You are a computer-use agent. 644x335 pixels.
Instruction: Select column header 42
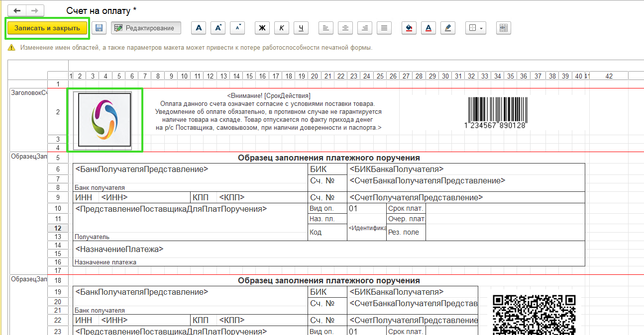609,76
